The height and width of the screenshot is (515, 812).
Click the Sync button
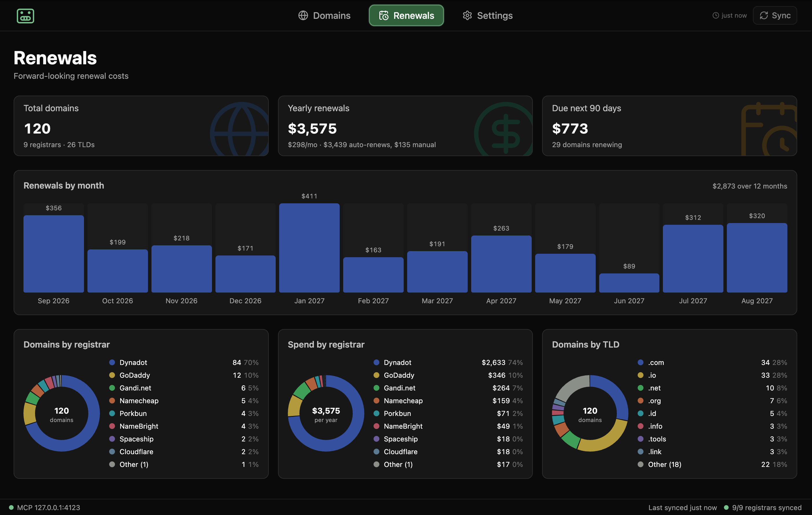(775, 16)
